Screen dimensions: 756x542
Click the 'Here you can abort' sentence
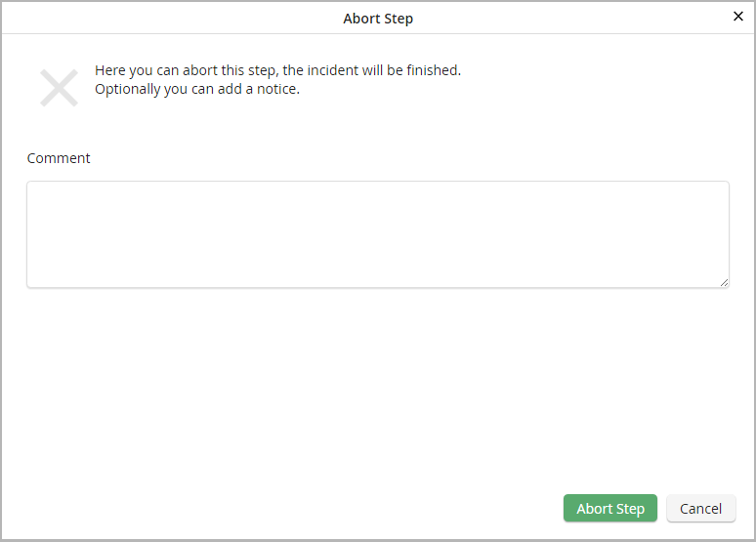(277, 71)
